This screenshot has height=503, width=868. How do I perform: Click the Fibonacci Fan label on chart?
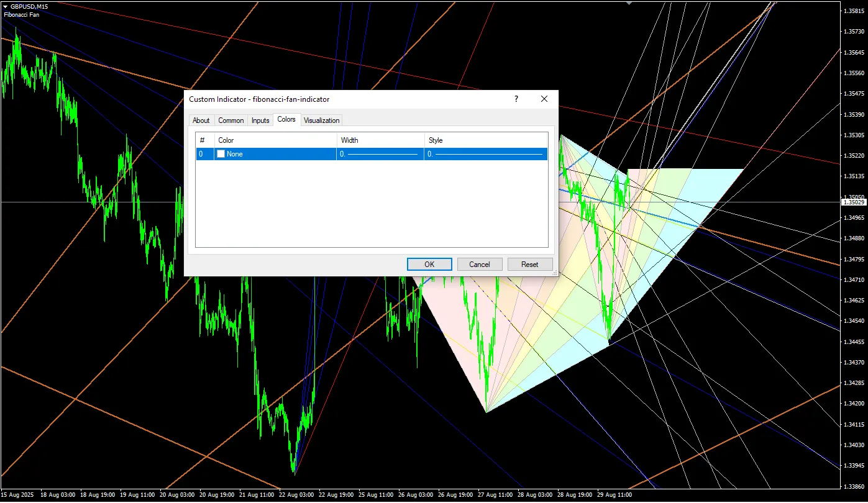[22, 14]
